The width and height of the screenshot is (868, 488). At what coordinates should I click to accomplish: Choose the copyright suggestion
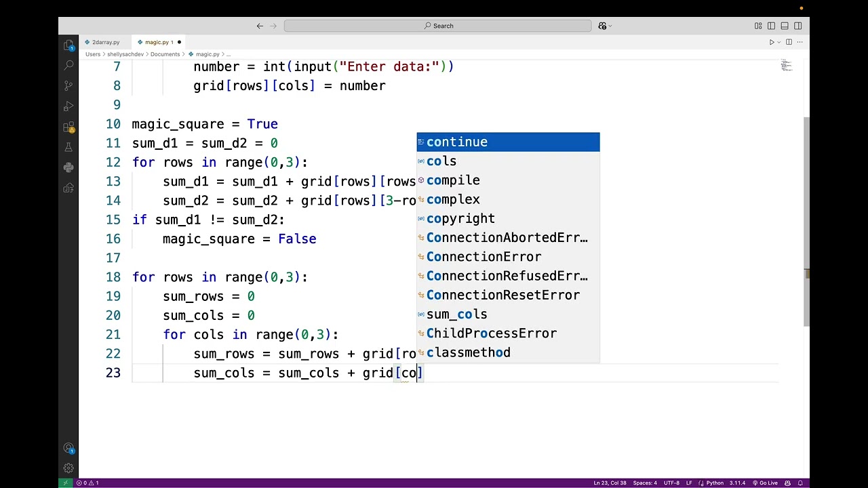click(x=508, y=218)
